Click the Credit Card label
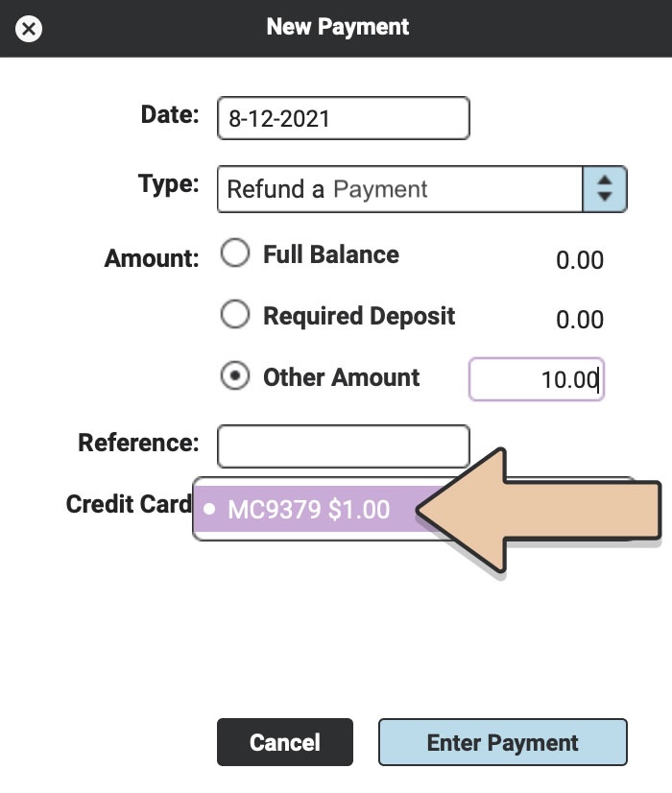This screenshot has width=672, height=793. [129, 504]
